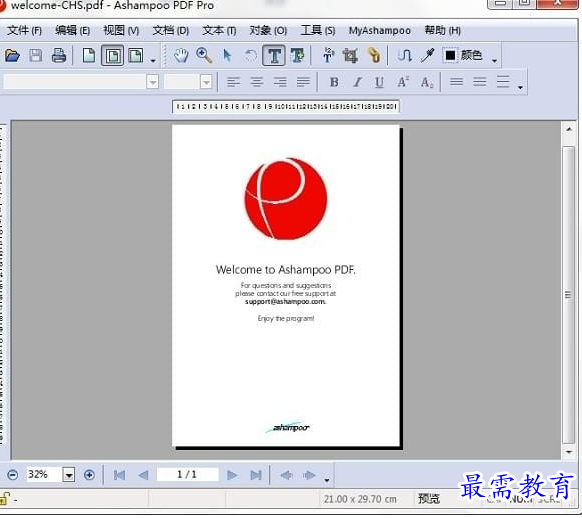Click the scroll up arrow of vertical scrollbar

tap(569, 130)
